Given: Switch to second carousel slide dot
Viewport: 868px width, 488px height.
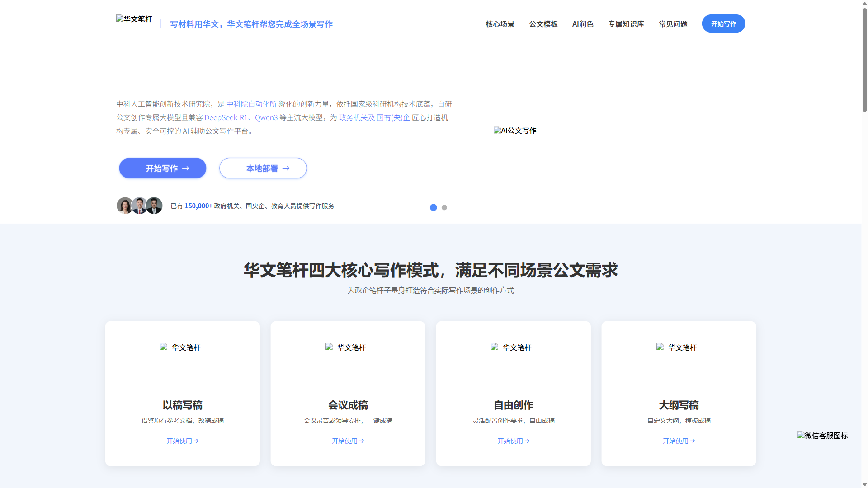Looking at the screenshot, I should [444, 207].
